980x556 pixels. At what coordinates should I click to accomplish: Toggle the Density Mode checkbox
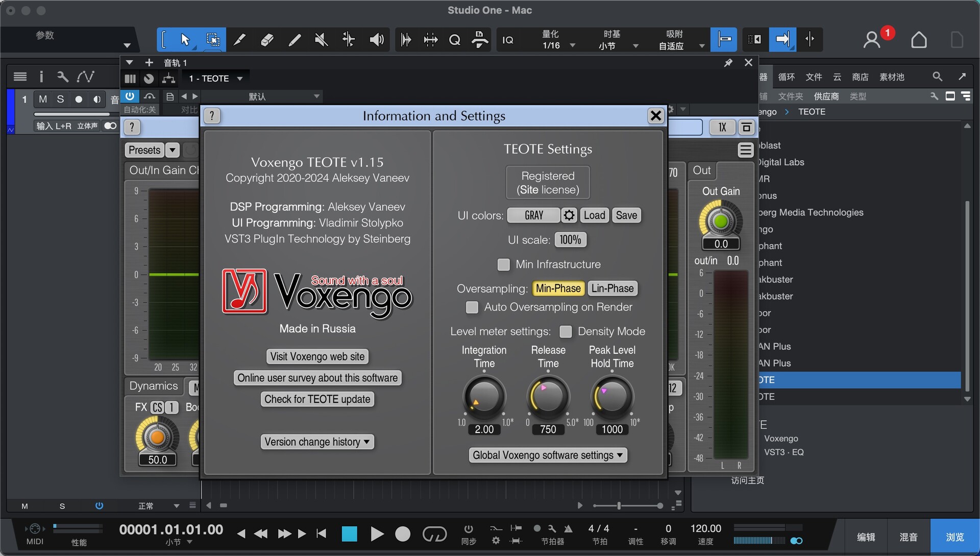[x=566, y=332]
